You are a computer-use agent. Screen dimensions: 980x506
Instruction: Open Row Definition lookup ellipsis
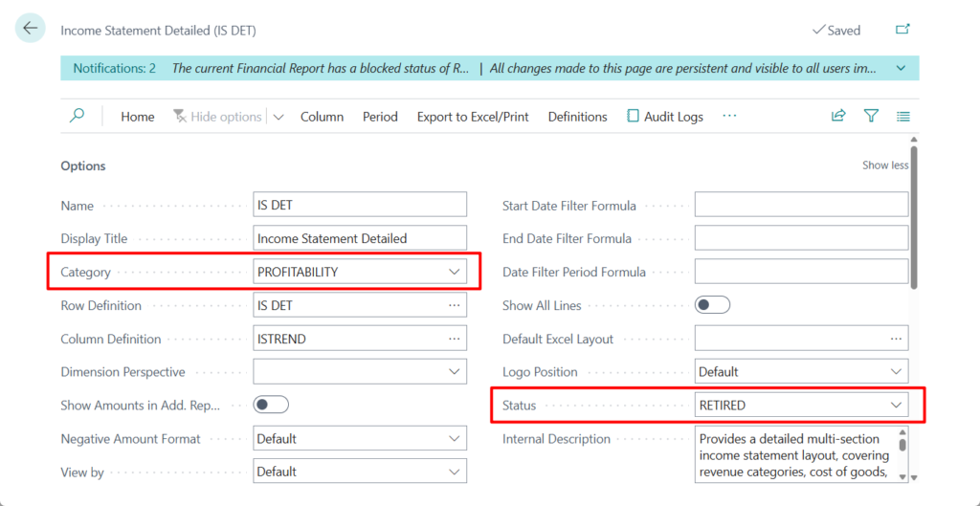454,305
